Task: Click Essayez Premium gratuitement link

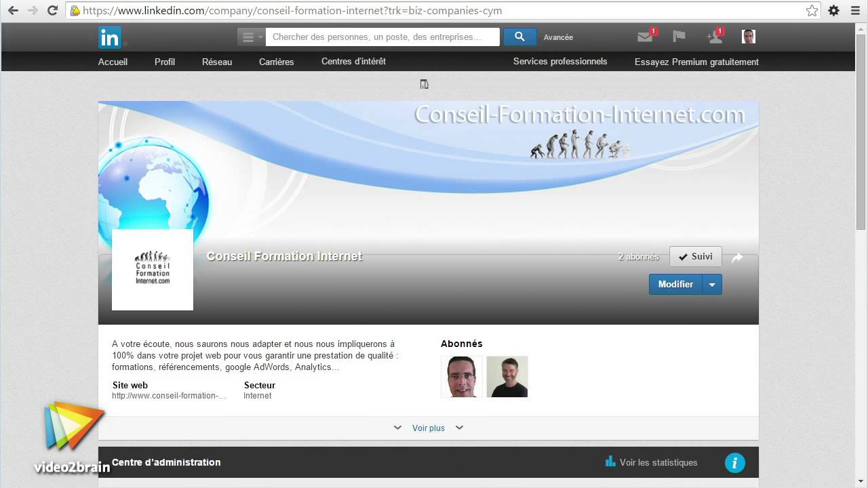Action: click(x=696, y=62)
